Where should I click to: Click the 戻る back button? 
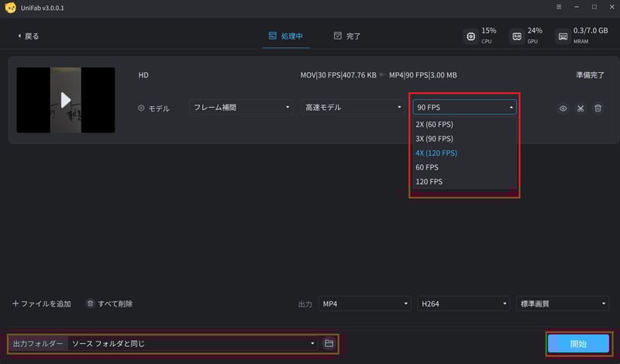(28, 36)
